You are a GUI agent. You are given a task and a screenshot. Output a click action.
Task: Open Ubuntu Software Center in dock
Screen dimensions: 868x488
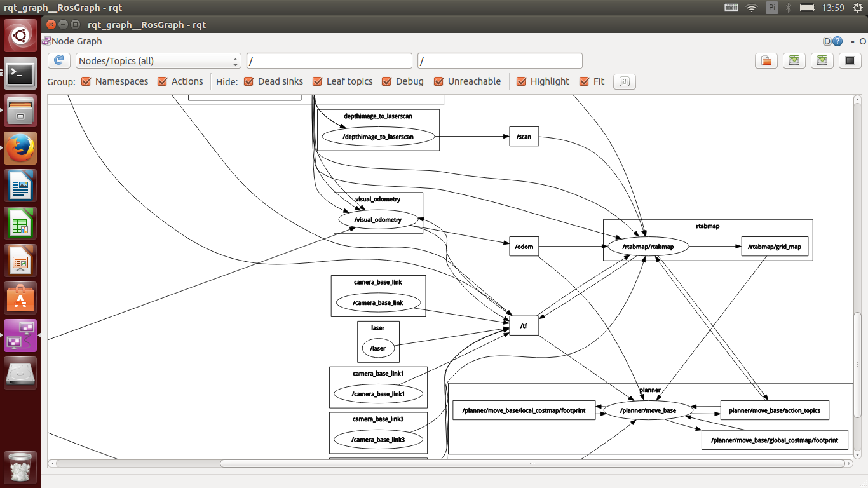[21, 298]
